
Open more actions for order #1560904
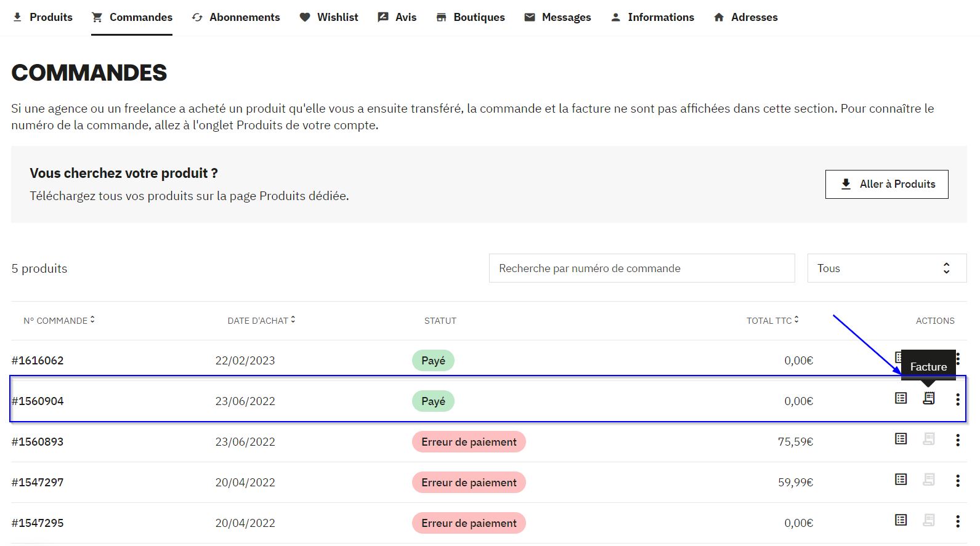tap(957, 400)
